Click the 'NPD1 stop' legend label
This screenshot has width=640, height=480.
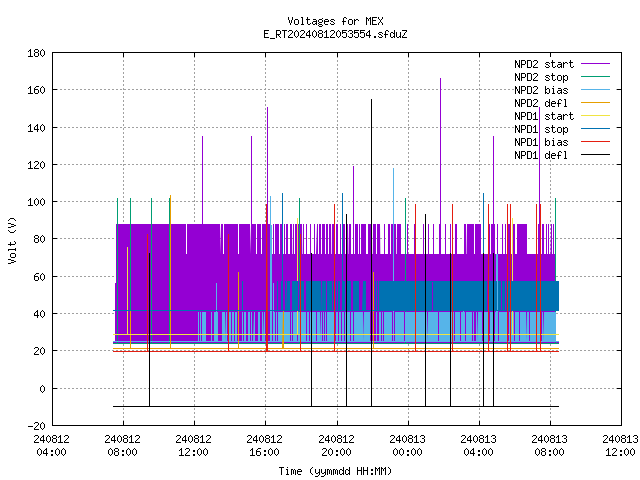(541, 129)
